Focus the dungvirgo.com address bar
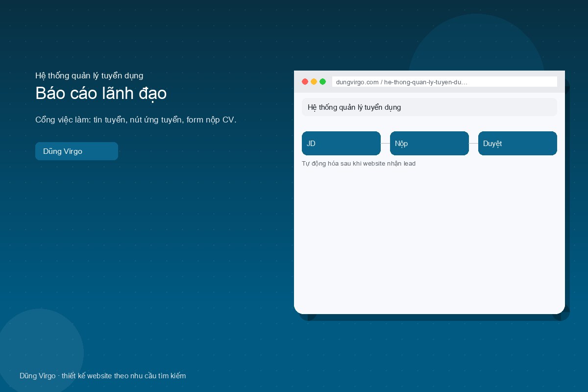588x392 pixels. pos(444,82)
